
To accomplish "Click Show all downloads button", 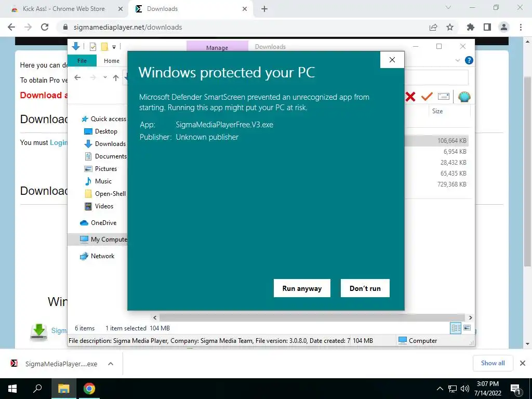I will click(x=493, y=363).
